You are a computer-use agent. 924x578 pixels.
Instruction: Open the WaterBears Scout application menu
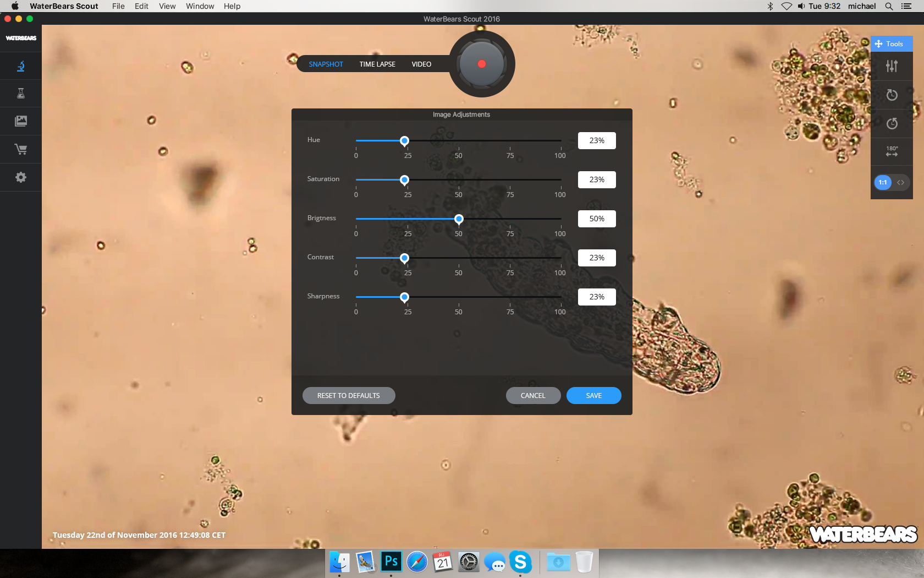[64, 6]
